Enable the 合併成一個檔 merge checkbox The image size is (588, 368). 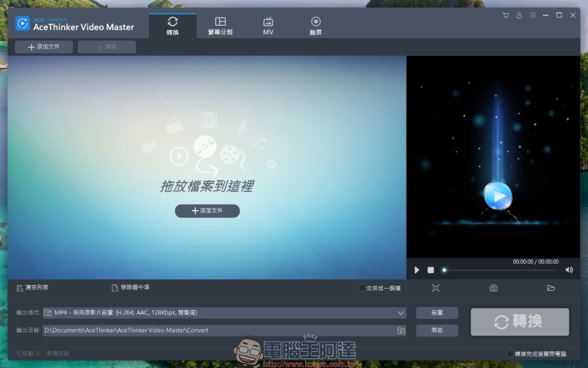[x=362, y=288]
